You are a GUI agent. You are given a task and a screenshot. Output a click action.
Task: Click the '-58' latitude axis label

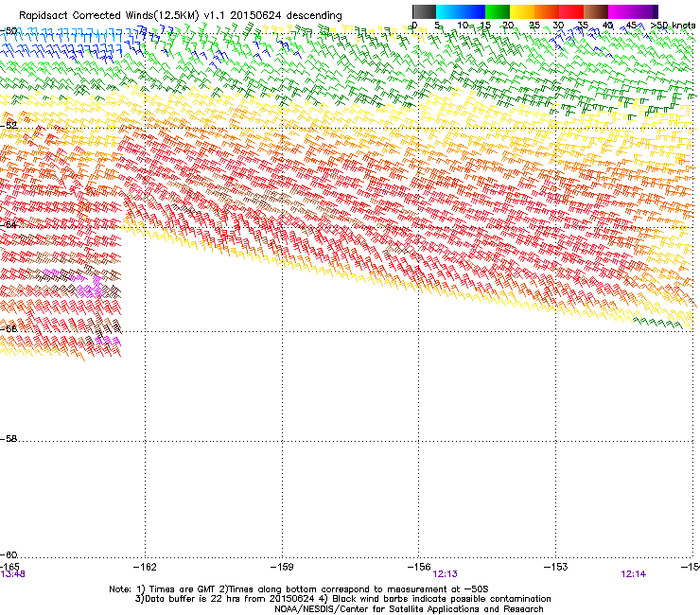point(9,439)
